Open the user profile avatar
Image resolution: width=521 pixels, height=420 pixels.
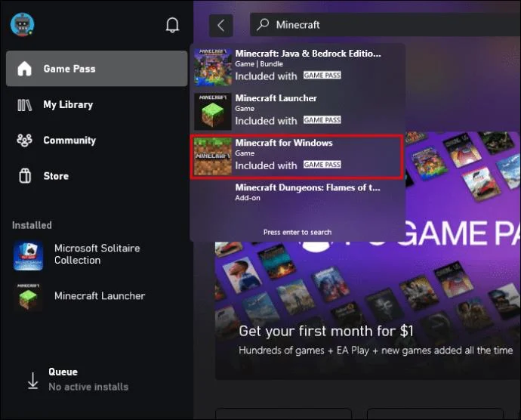tap(22, 25)
